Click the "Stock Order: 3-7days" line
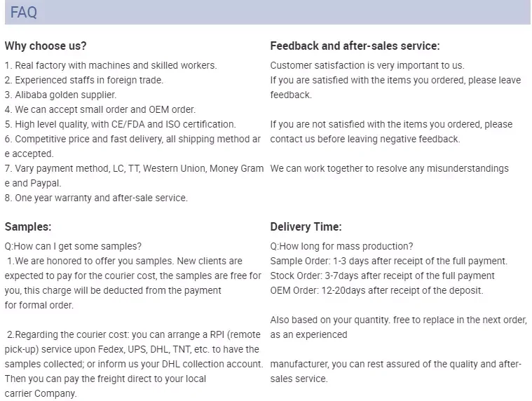 382,276
